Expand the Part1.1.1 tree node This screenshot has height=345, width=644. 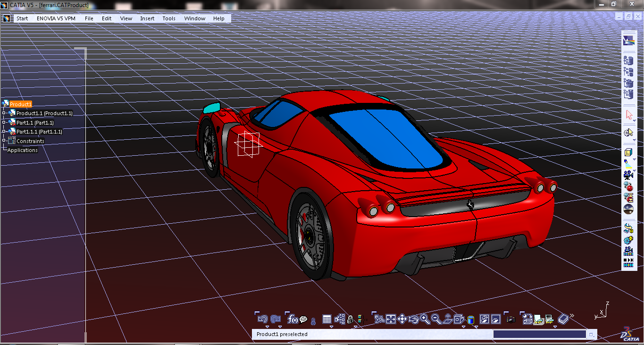click(x=4, y=131)
